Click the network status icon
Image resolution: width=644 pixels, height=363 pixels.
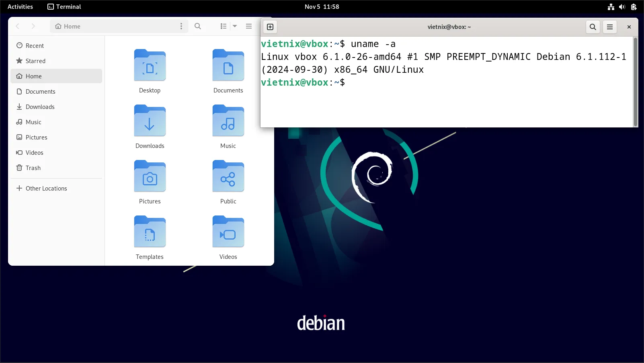(611, 6)
